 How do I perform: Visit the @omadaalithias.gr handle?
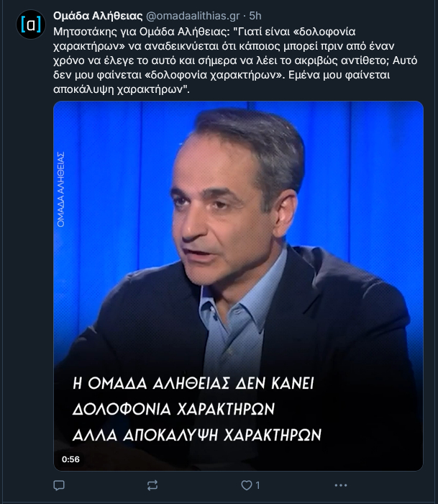(x=193, y=16)
